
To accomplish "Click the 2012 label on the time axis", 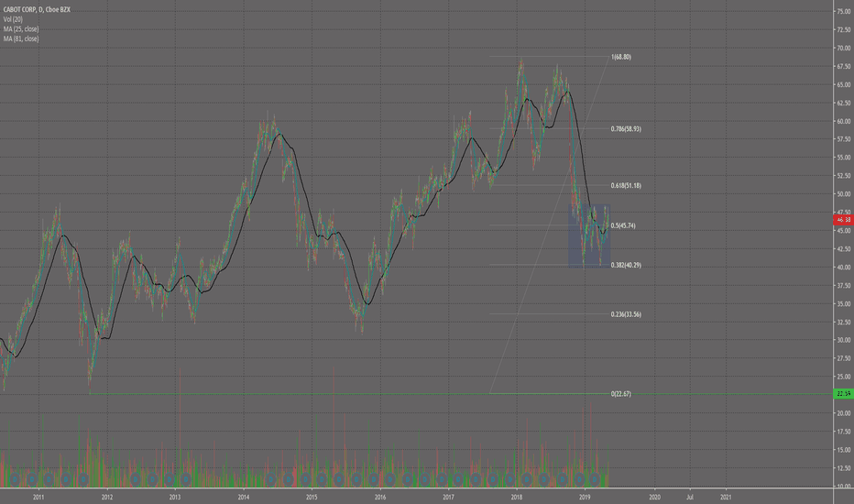I will (106, 497).
